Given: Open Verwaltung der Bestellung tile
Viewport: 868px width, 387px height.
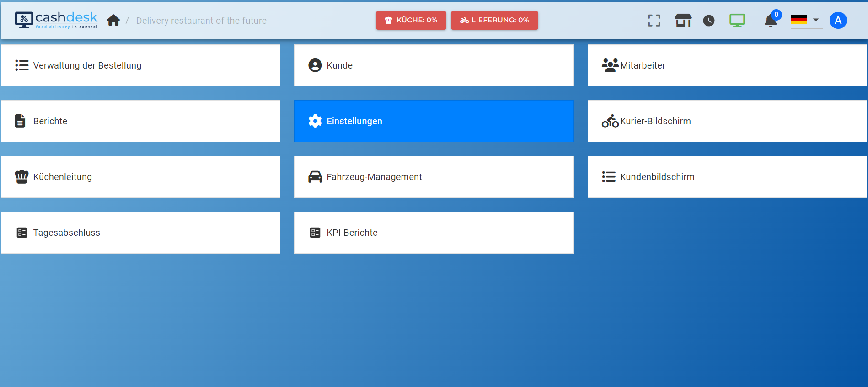Looking at the screenshot, I should [x=140, y=65].
